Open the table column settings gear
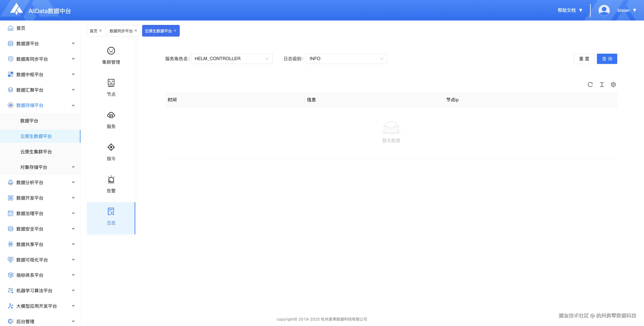The image size is (644, 326). click(x=613, y=85)
